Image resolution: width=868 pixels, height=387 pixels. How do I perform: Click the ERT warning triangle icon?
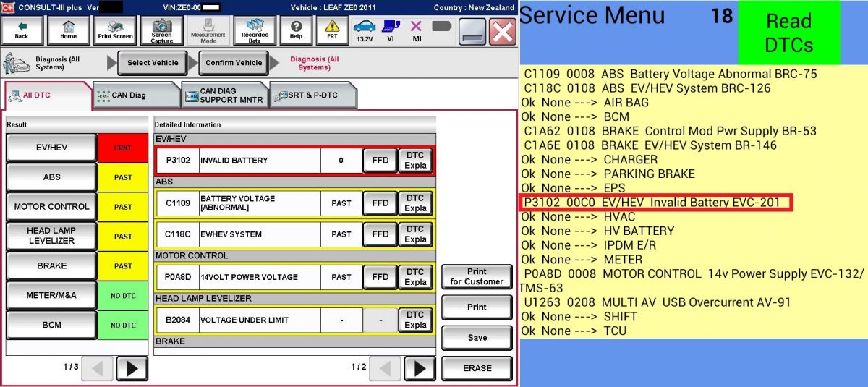[331, 30]
